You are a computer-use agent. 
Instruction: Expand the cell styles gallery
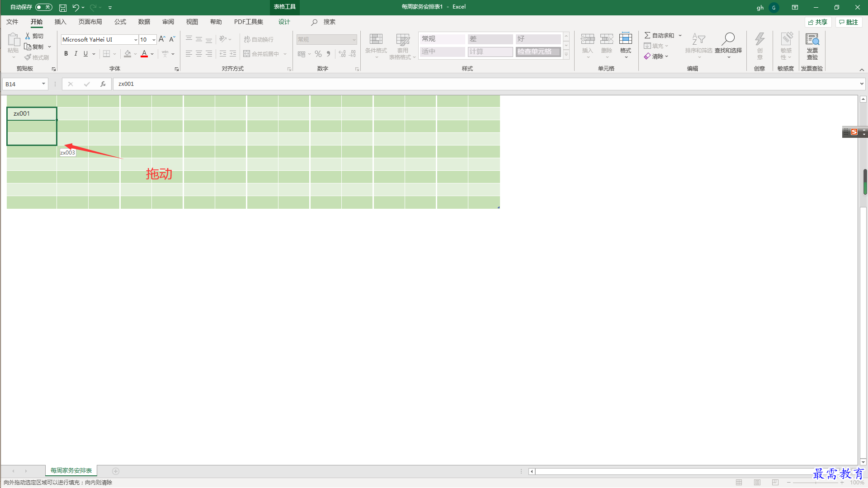click(x=566, y=55)
